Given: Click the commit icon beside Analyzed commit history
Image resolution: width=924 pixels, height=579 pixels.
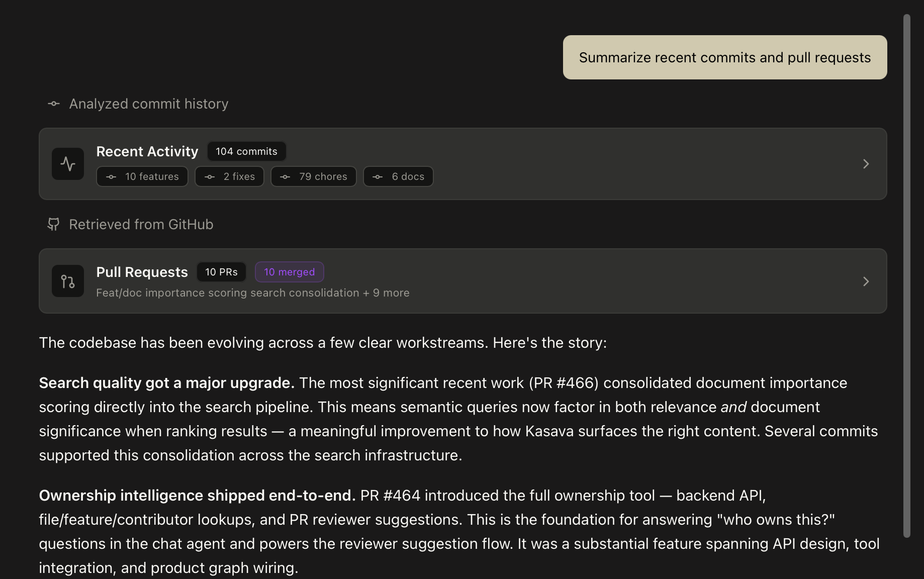Looking at the screenshot, I should (53, 104).
